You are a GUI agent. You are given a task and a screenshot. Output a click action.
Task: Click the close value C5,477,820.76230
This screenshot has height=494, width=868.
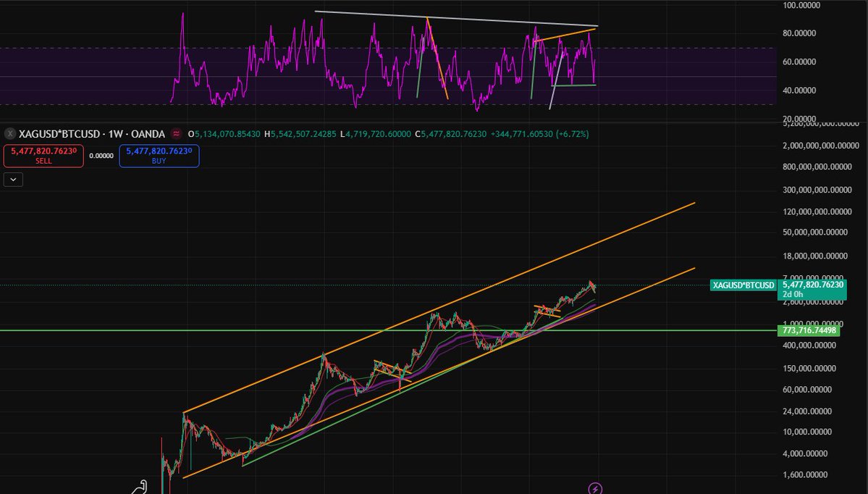pos(450,134)
